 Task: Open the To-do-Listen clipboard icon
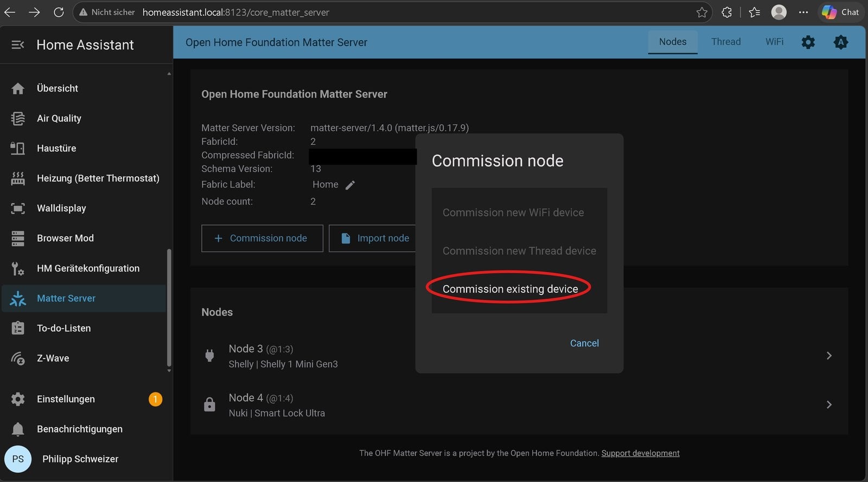click(18, 328)
